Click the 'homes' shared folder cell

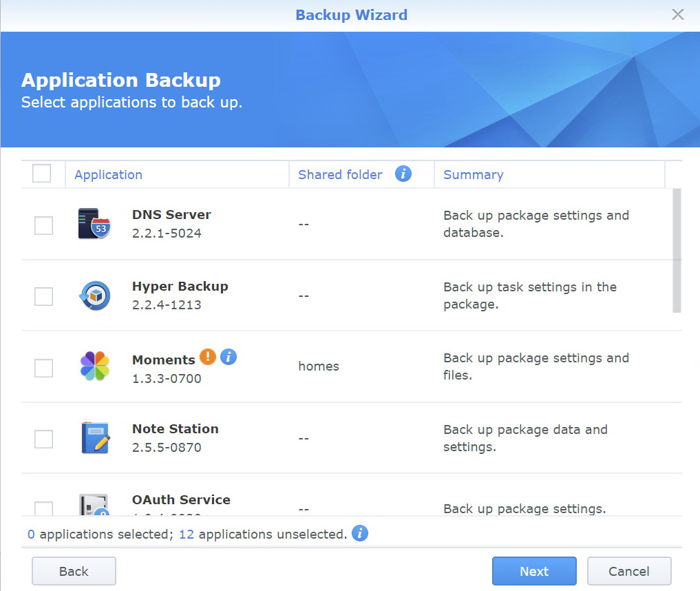319,366
